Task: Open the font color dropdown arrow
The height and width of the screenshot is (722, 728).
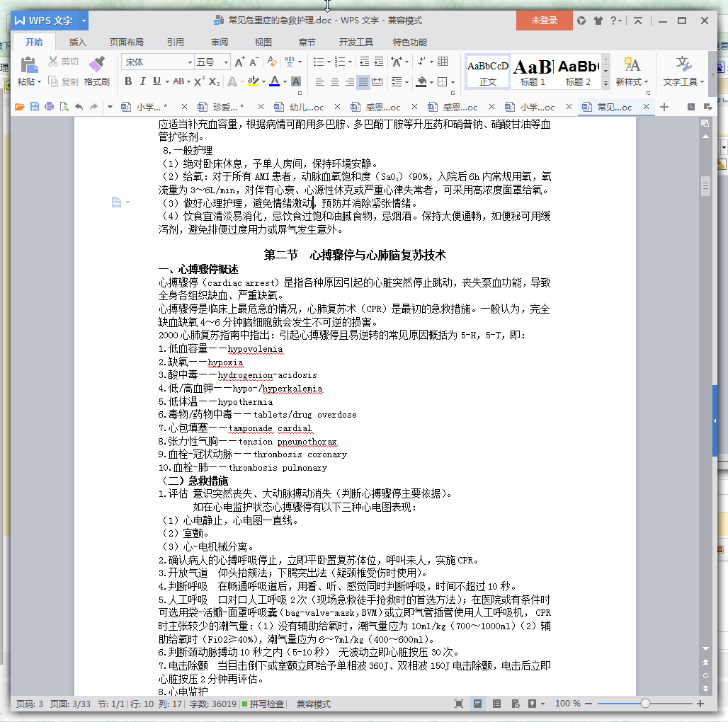Action: click(285, 82)
